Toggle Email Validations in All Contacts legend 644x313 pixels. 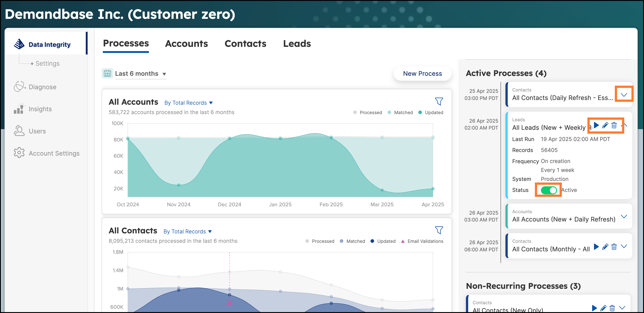pyautogui.click(x=422, y=241)
